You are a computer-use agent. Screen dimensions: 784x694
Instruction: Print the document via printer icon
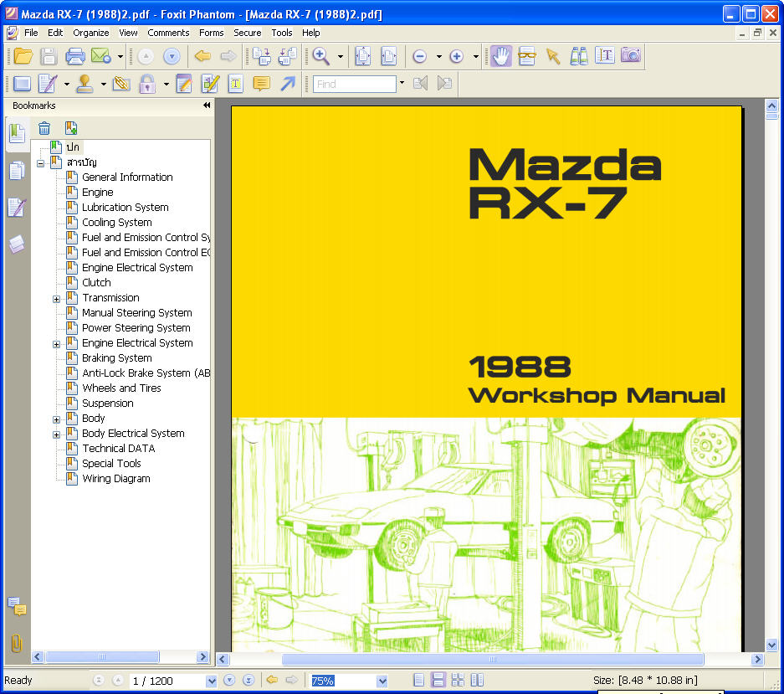75,56
